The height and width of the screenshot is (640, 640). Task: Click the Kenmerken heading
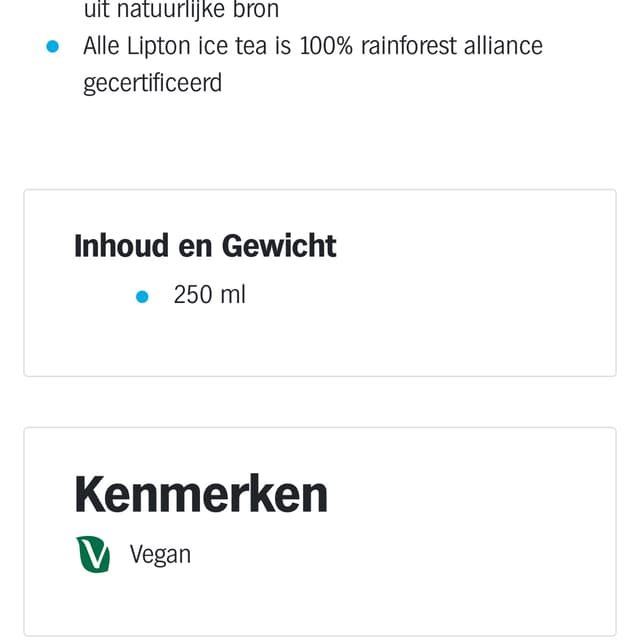click(201, 494)
